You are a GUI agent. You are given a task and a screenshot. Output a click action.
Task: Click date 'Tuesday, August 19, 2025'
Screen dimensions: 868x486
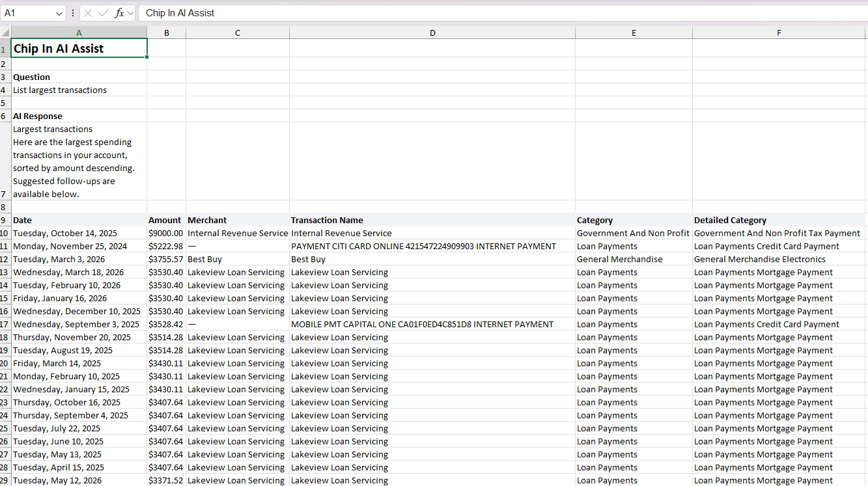(x=79, y=350)
